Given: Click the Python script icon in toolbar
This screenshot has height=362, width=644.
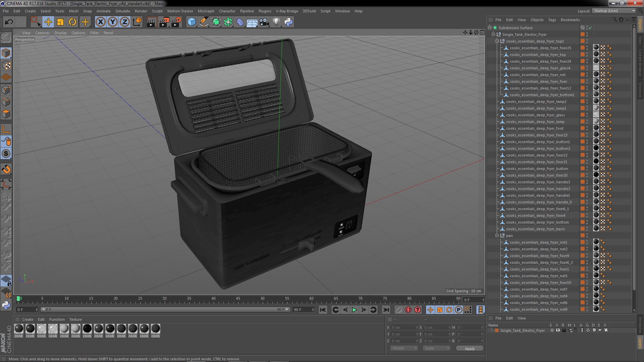Looking at the screenshot, I should tap(288, 22).
